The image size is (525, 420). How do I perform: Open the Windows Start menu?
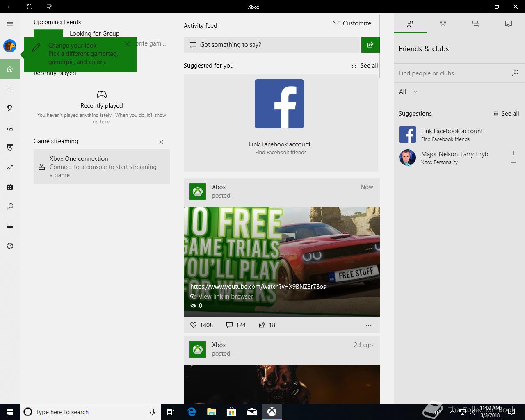pyautogui.click(x=10, y=412)
